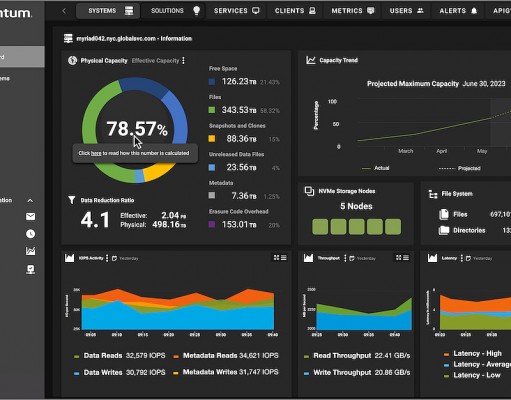The height and width of the screenshot is (400, 511).
Task: Click the Actual legend entry in Capacity Trend
Action: (376, 168)
